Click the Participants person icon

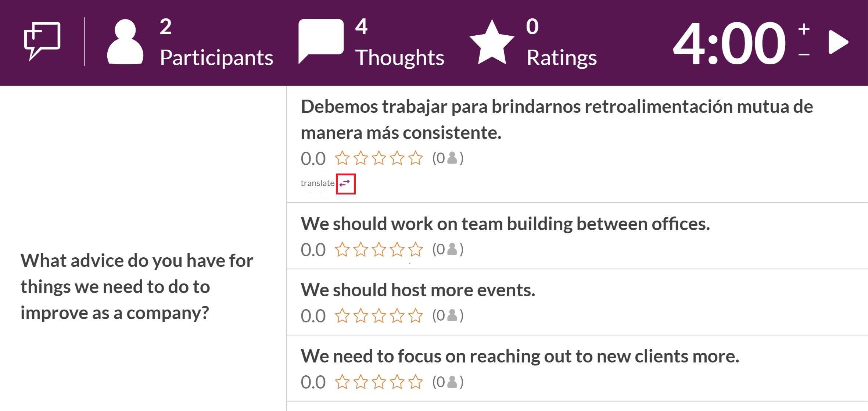(125, 42)
